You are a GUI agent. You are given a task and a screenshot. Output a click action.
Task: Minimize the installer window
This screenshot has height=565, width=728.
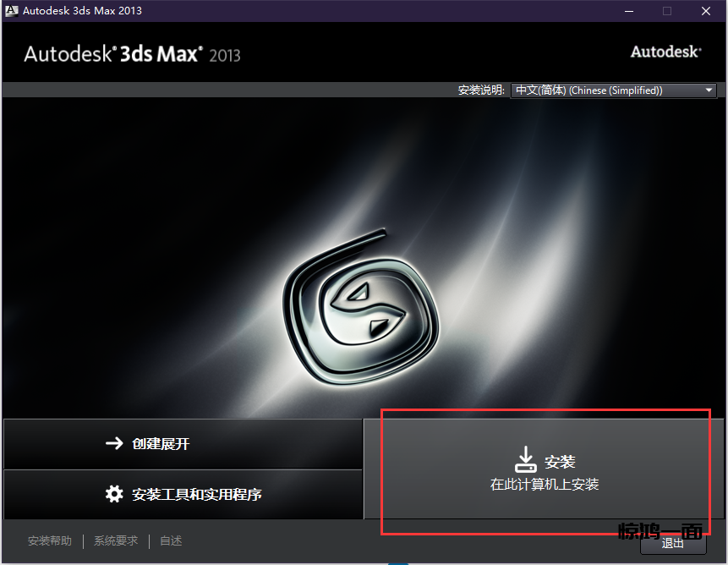pyautogui.click(x=628, y=11)
